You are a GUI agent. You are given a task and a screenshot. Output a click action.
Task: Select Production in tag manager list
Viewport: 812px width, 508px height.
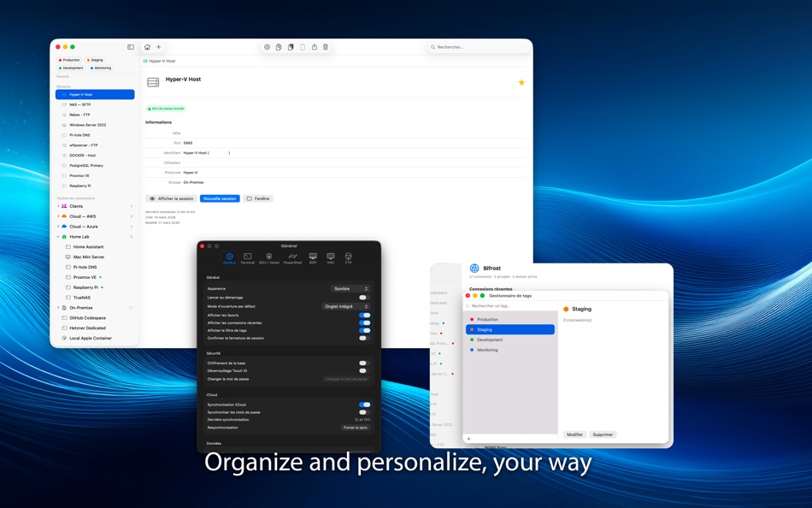[x=510, y=320]
